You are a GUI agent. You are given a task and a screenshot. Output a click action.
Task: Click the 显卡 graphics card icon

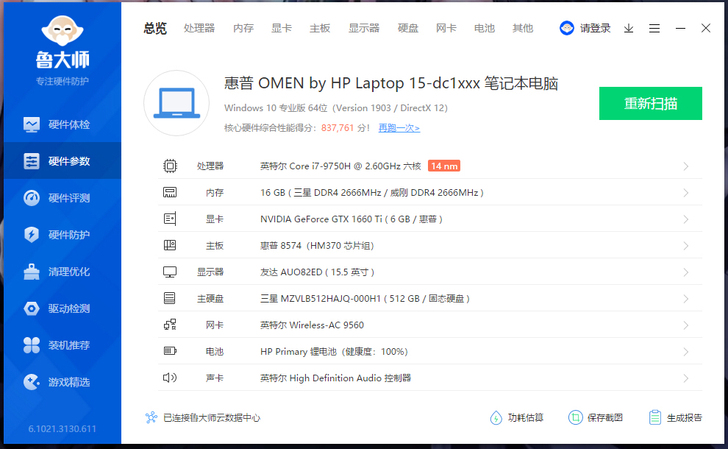170,219
